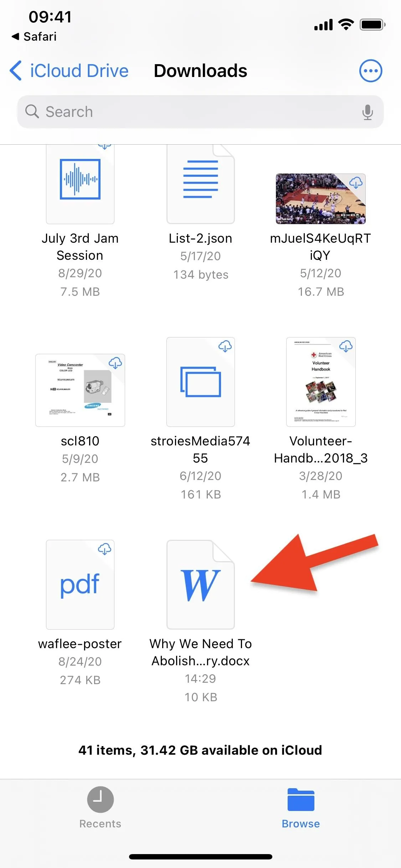Viewport: 401px width, 868px height.
Task: Tap the cloud download icon on basketball video
Action: (x=356, y=182)
